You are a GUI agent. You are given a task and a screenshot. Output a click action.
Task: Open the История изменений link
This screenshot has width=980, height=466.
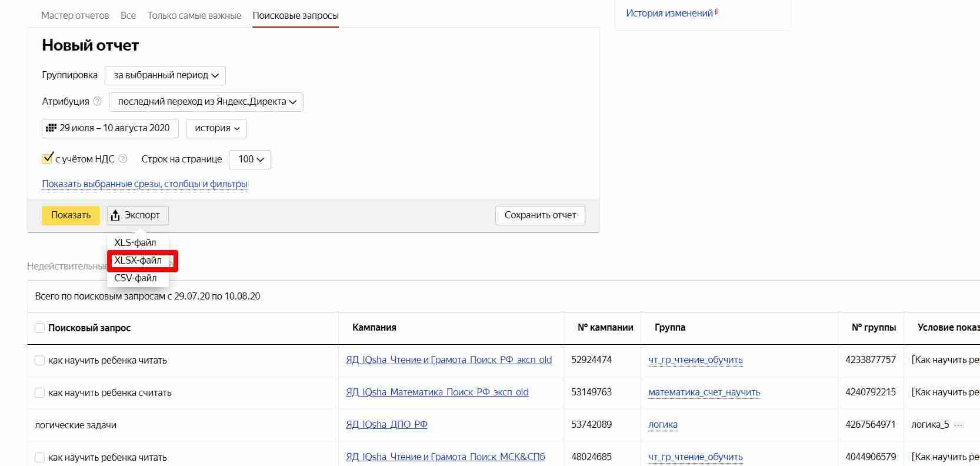669,13
